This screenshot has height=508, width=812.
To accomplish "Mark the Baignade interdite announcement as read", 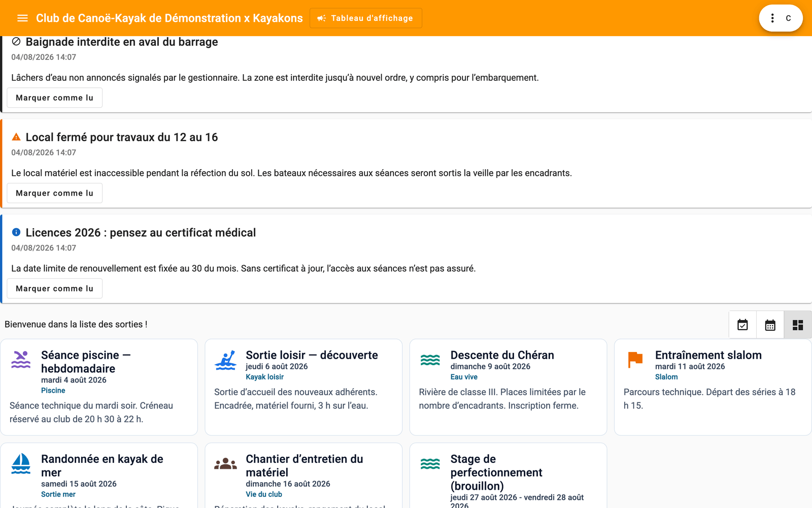I will [x=55, y=98].
